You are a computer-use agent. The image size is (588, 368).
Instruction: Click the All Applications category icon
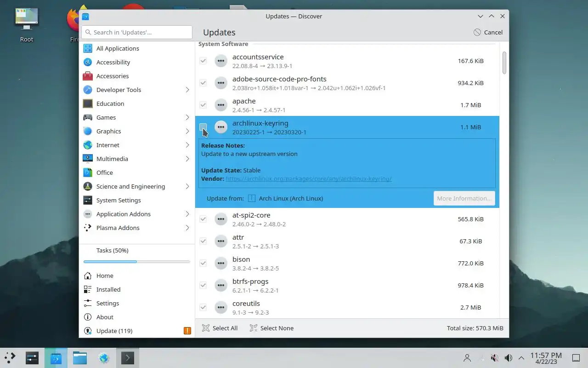tap(88, 48)
